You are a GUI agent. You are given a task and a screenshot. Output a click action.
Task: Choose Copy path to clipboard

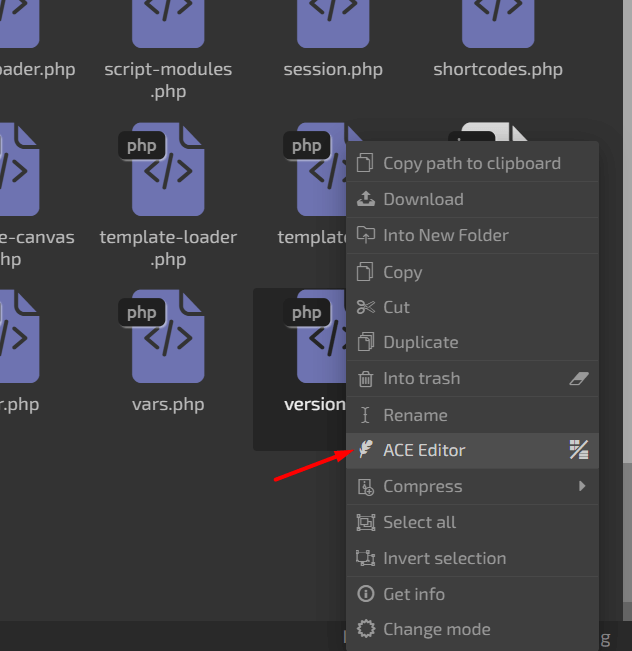point(471,163)
